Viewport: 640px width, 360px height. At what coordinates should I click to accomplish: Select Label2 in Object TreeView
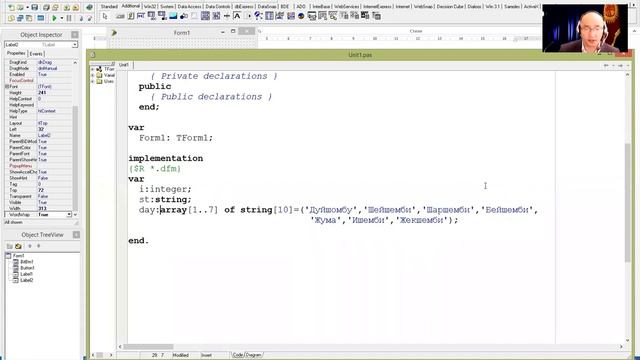tap(27, 280)
